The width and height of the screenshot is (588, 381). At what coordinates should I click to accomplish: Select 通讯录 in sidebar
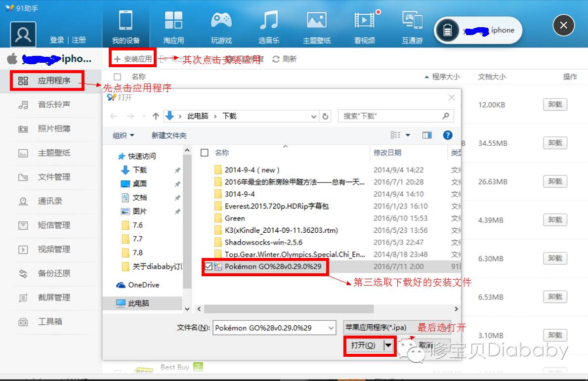coord(50,201)
